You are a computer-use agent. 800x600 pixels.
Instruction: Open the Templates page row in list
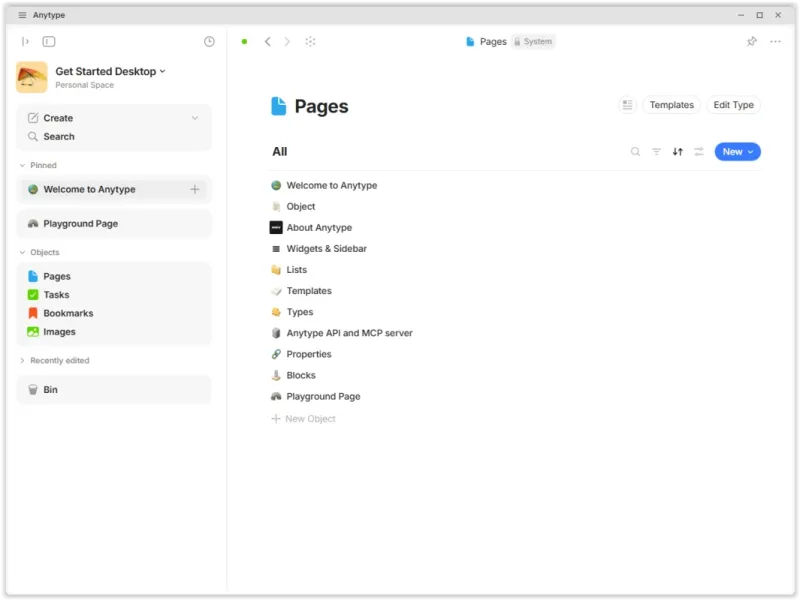[x=309, y=291]
